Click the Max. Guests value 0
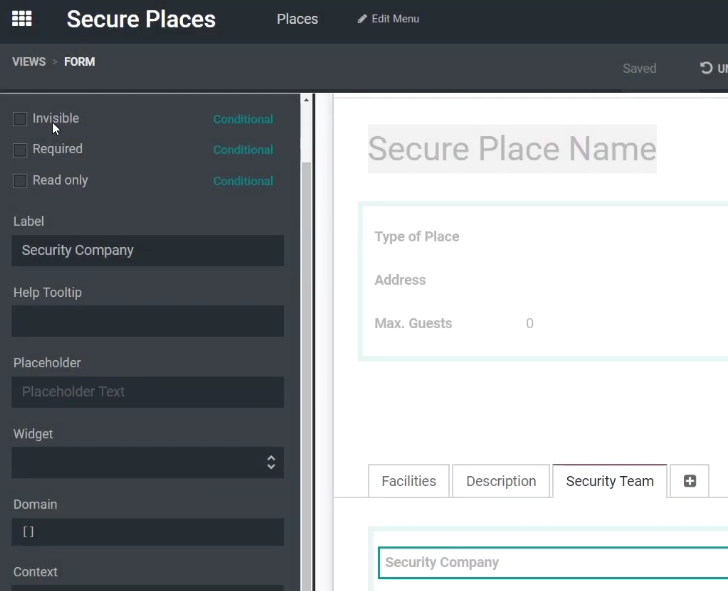The image size is (728, 591). tap(529, 323)
